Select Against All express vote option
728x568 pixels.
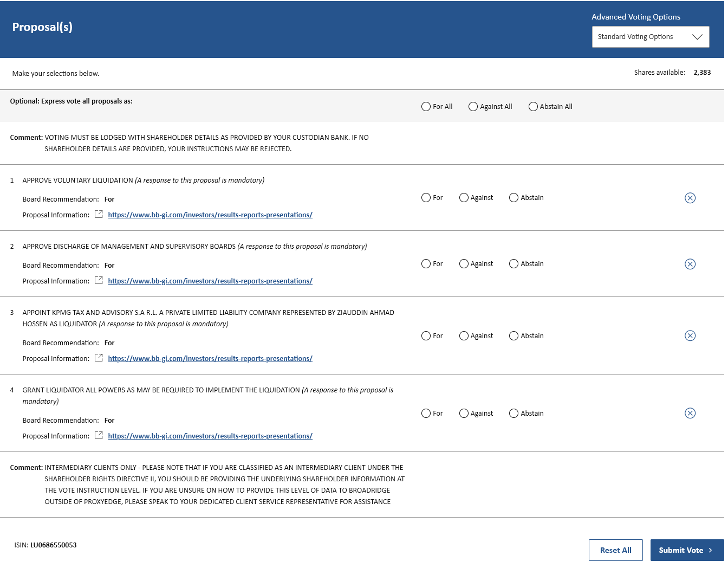tap(473, 107)
